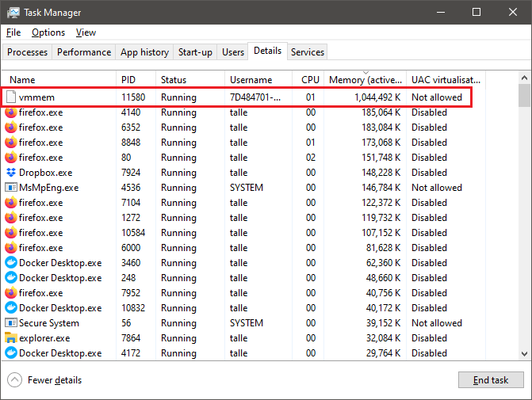Image resolution: width=532 pixels, height=400 pixels.
Task: Click the Dropbox.exe icon
Action: [11, 173]
